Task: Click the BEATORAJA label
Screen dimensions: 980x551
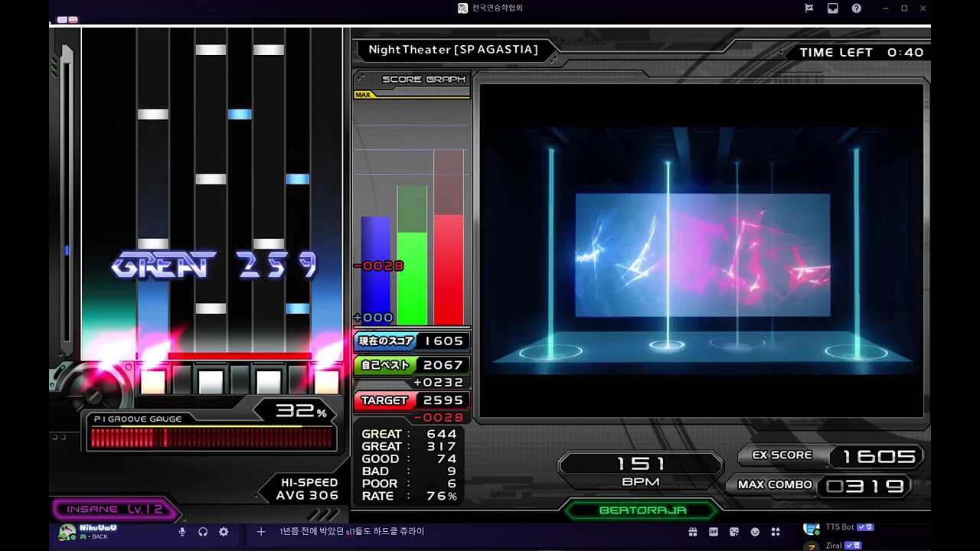Action: 643,510
